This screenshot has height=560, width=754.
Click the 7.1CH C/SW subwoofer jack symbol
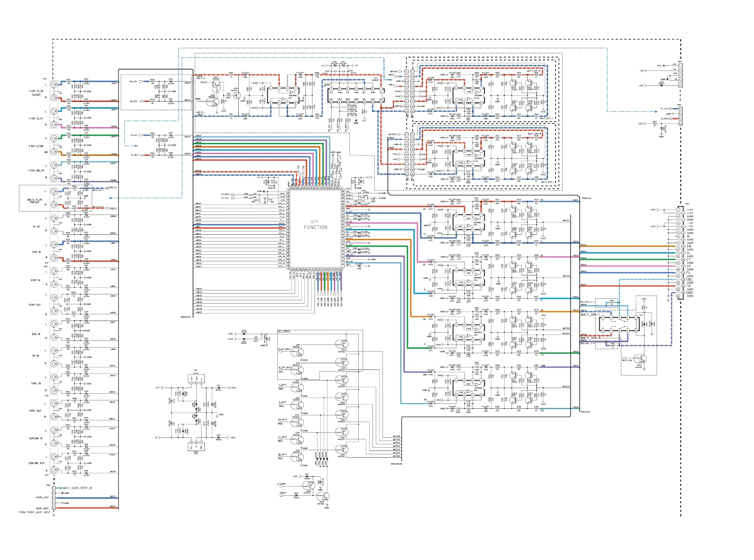[x=54, y=152]
